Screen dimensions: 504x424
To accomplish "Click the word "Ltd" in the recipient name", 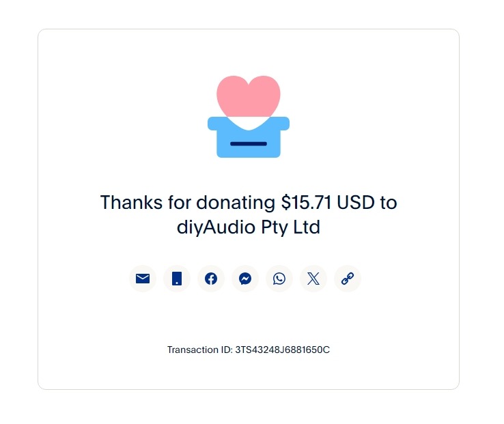I will tap(307, 227).
